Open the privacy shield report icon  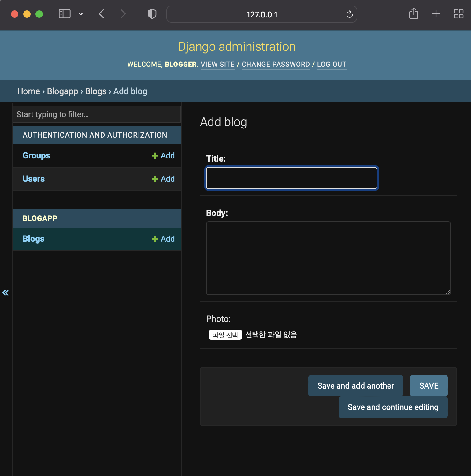pyautogui.click(x=152, y=14)
